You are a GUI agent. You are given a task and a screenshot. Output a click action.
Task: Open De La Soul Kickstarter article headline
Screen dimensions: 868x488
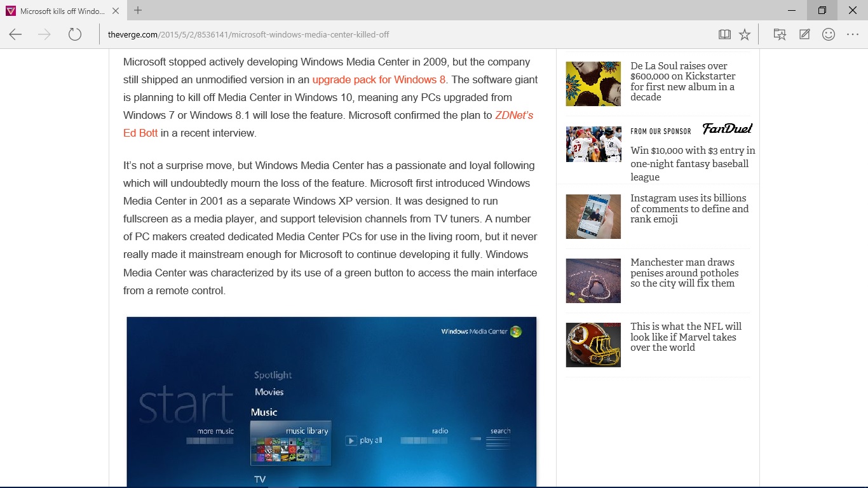(x=682, y=81)
